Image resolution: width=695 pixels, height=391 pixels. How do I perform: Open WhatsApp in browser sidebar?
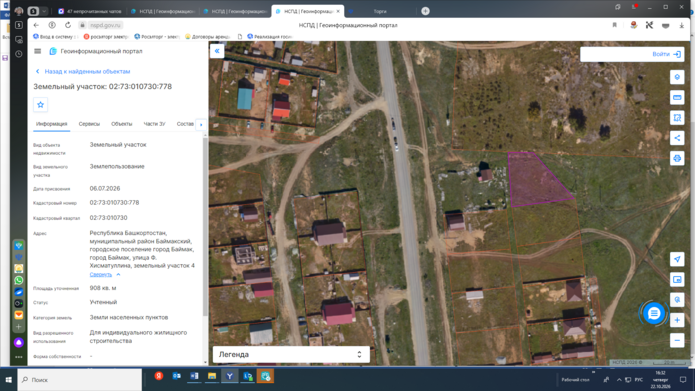click(x=19, y=280)
